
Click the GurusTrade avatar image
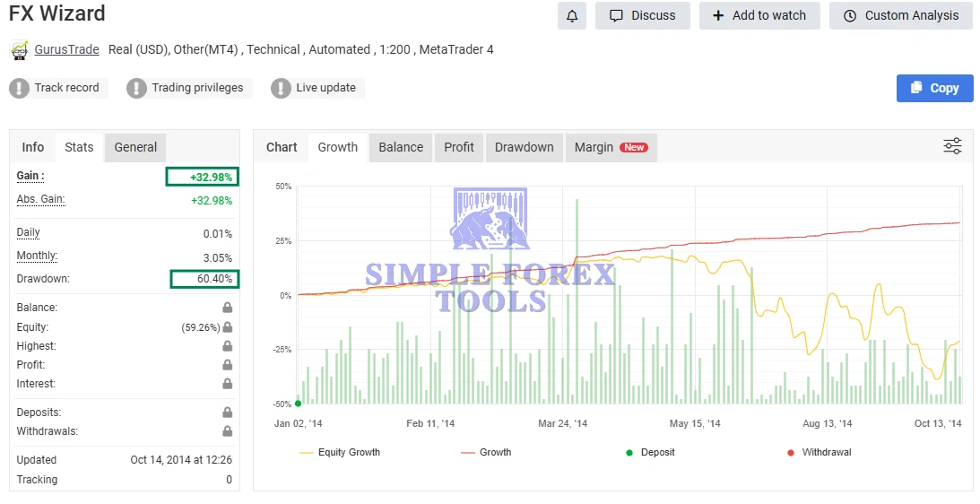click(20, 50)
